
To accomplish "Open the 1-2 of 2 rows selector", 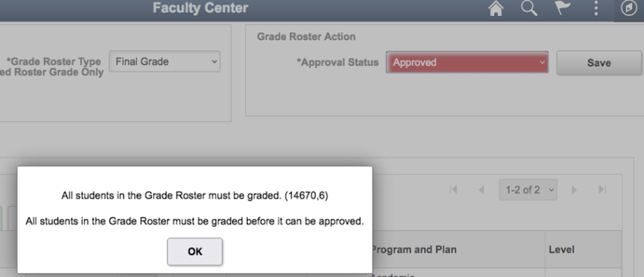I will point(528,190).
